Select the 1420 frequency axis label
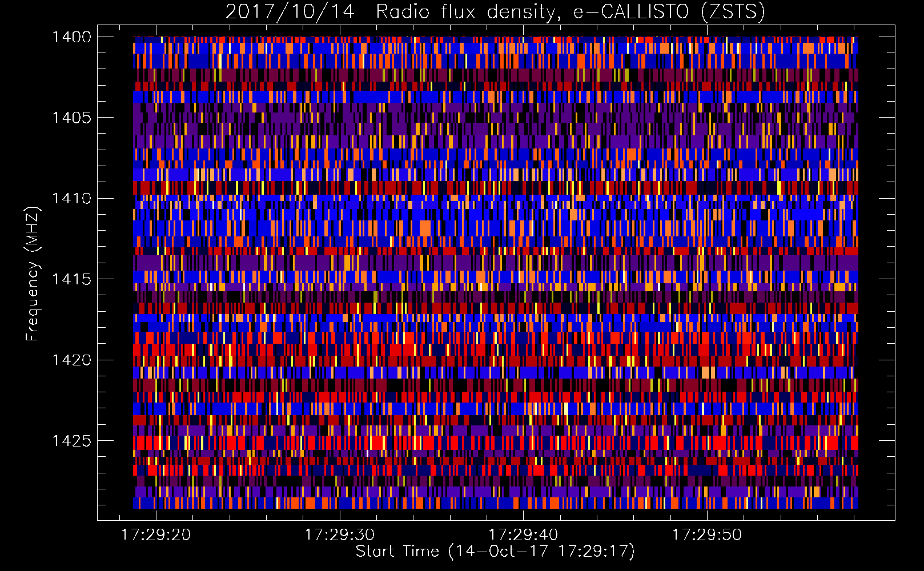 click(x=71, y=360)
